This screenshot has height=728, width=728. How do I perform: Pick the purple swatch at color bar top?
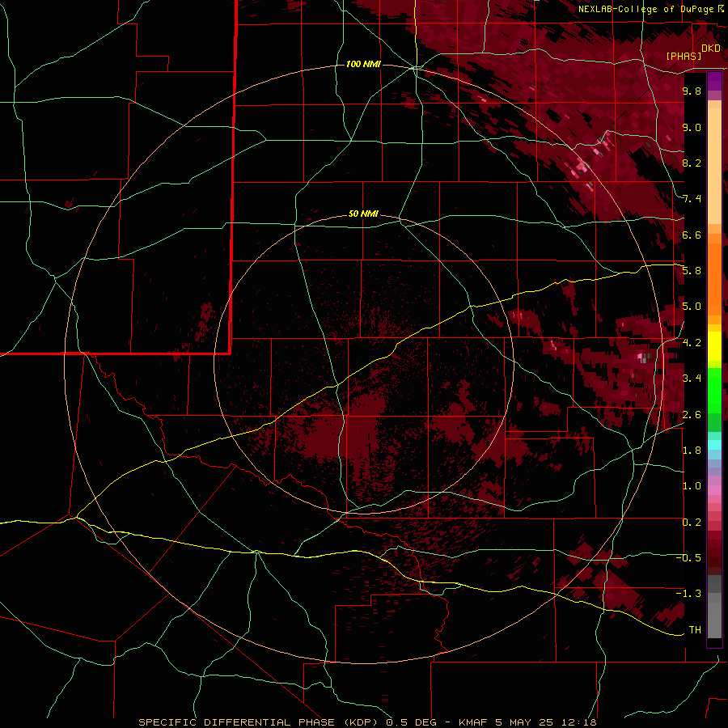[714, 81]
